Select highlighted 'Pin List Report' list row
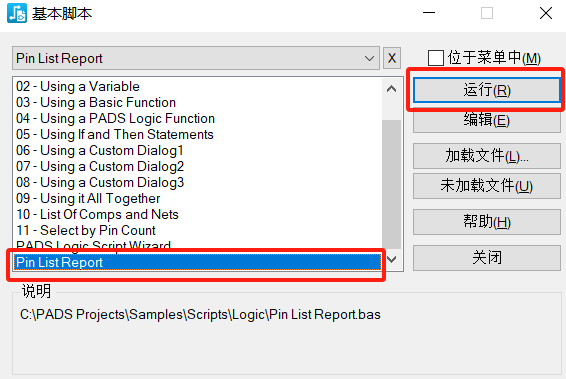Screen dimensions: 566x379 197,262
